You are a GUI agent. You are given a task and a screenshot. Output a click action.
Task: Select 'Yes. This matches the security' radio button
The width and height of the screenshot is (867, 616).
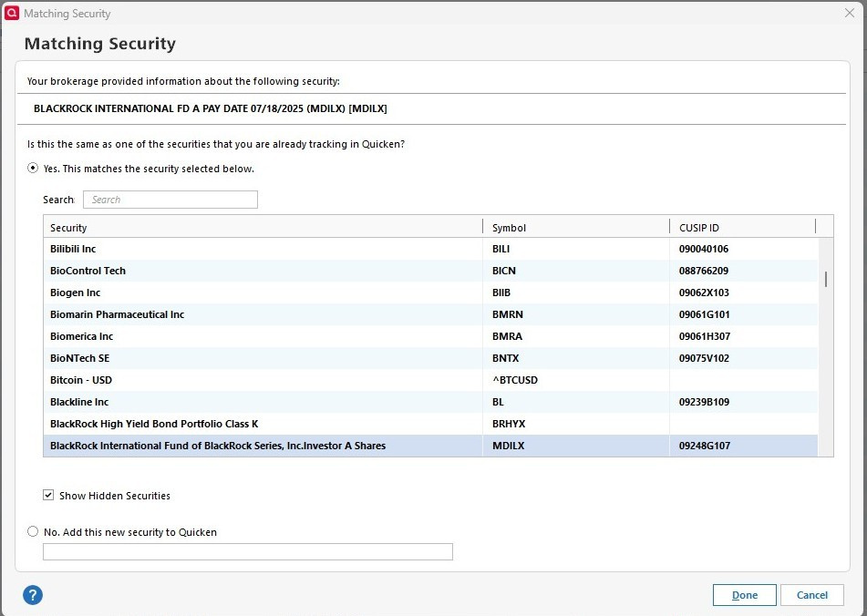click(x=34, y=169)
